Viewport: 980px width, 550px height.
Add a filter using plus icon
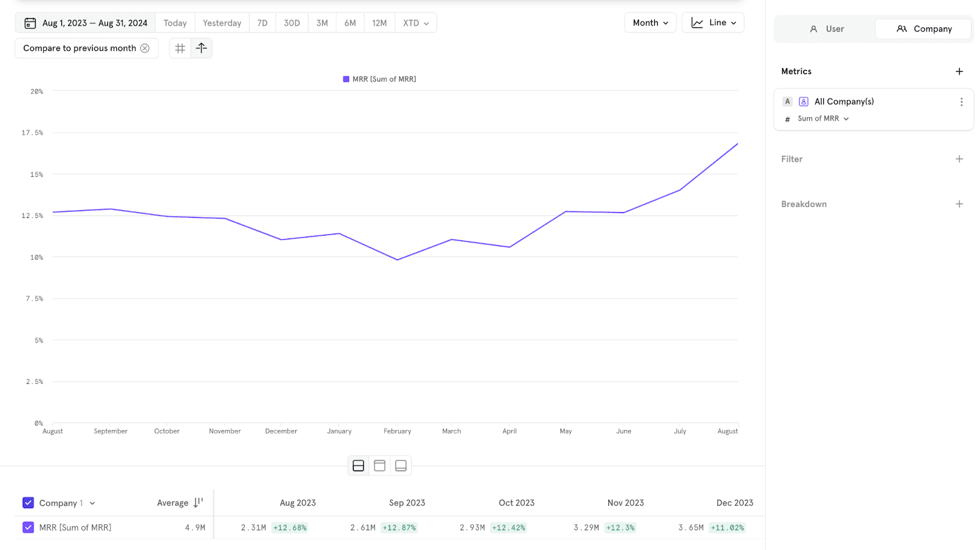(x=959, y=159)
